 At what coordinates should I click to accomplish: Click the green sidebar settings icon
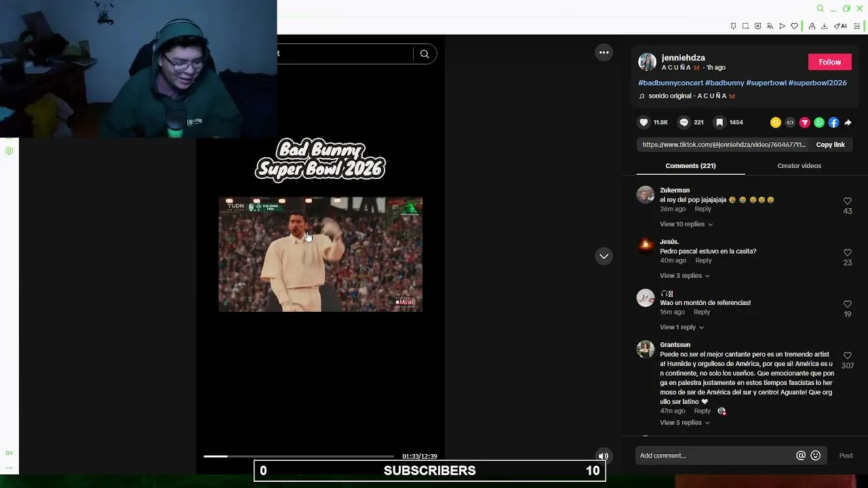[x=9, y=150]
